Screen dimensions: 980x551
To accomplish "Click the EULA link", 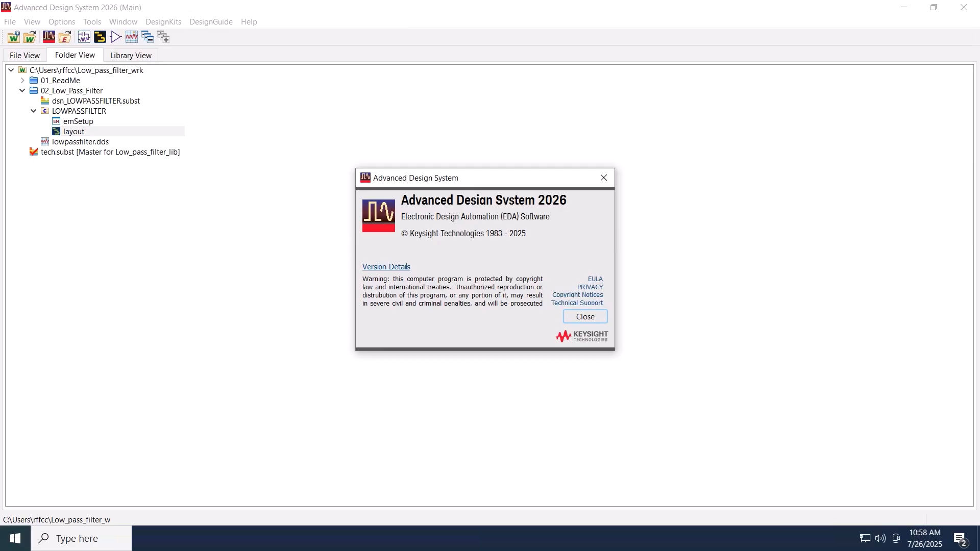I will pos(595,279).
